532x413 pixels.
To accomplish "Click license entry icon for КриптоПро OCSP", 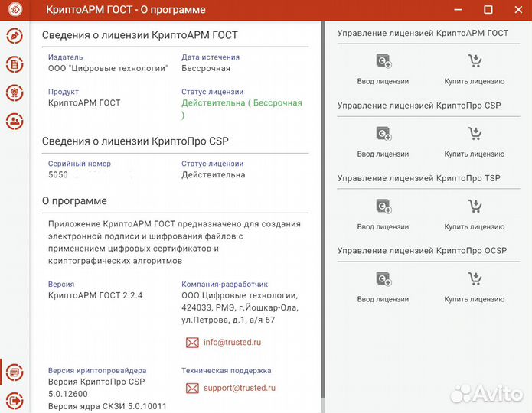I will [x=383, y=278].
